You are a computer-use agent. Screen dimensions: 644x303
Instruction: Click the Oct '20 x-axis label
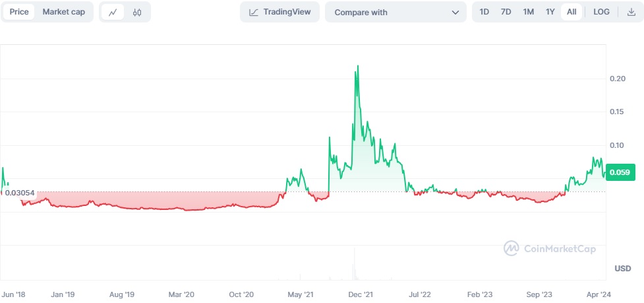tap(241, 295)
